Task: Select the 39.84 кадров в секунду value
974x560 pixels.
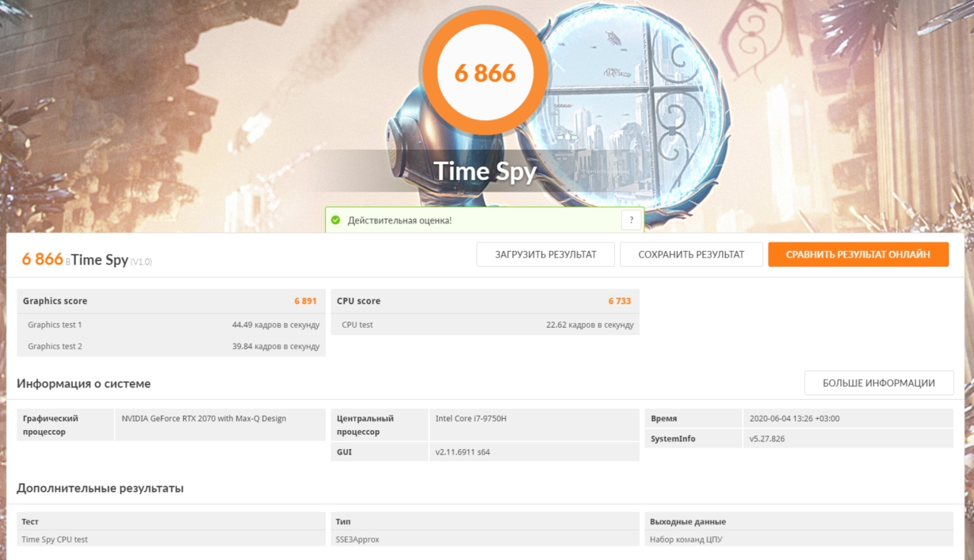Action: point(276,346)
